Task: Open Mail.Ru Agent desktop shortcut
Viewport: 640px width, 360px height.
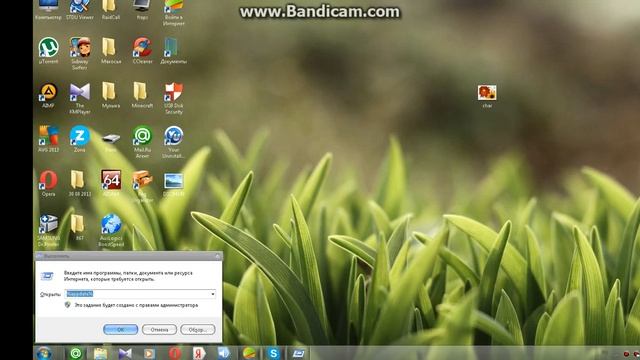Action: pos(142,142)
